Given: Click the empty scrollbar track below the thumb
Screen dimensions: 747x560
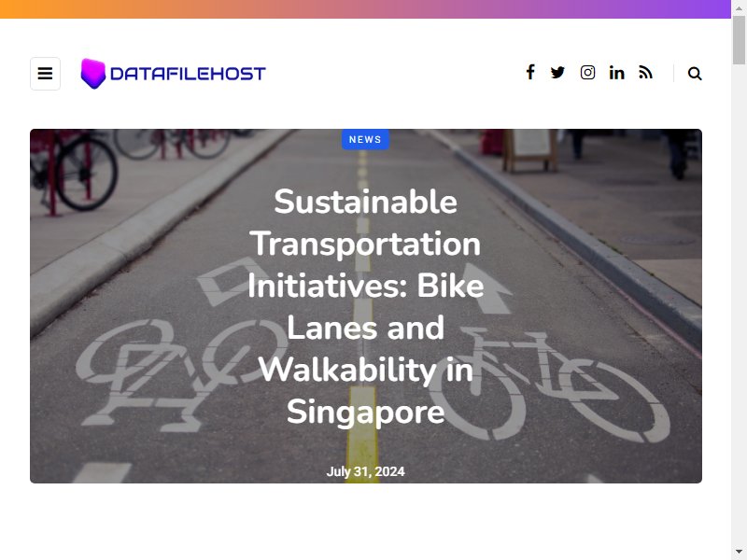Looking at the screenshot, I should (x=739, y=305).
